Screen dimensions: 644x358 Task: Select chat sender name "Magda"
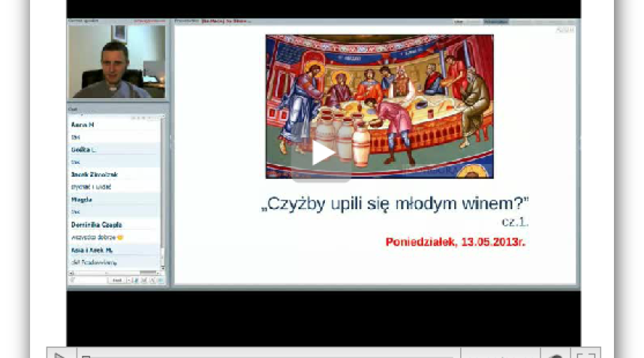coord(82,199)
